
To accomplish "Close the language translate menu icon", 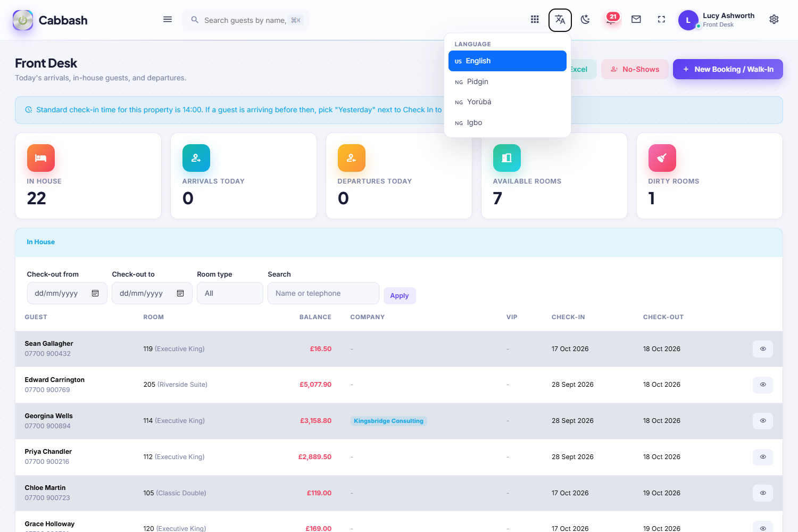I will pyautogui.click(x=560, y=20).
